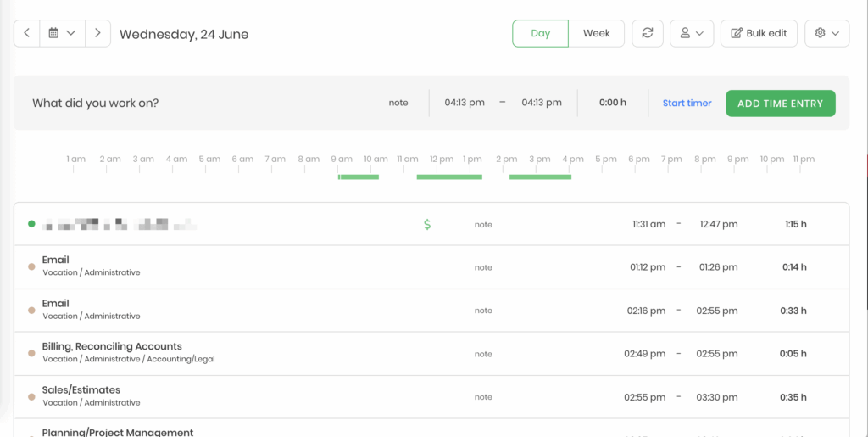Click the Start timer link
The width and height of the screenshot is (868, 437).
[x=687, y=104]
